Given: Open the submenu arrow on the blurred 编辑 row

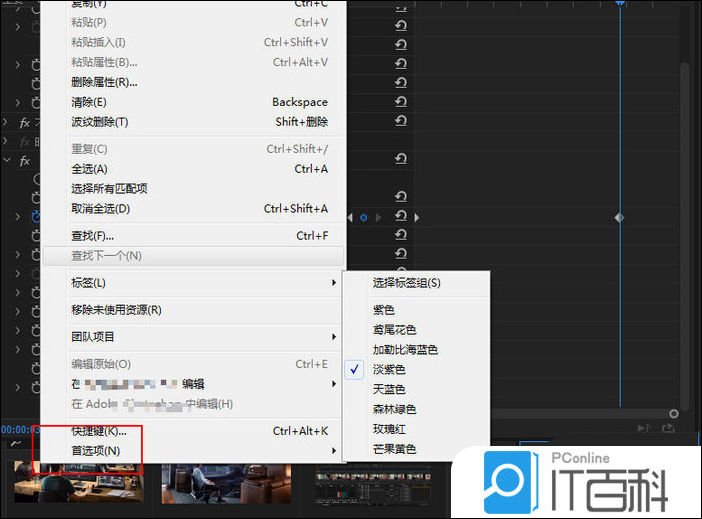Looking at the screenshot, I should (334, 384).
